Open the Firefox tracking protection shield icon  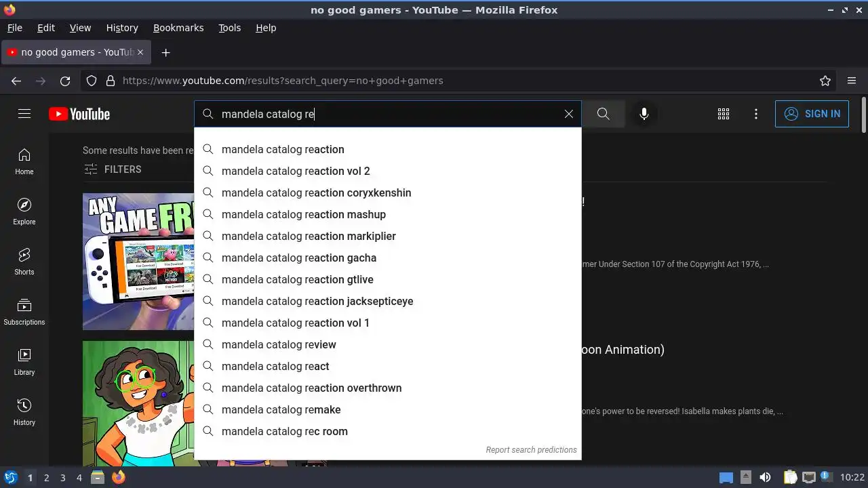(x=92, y=81)
